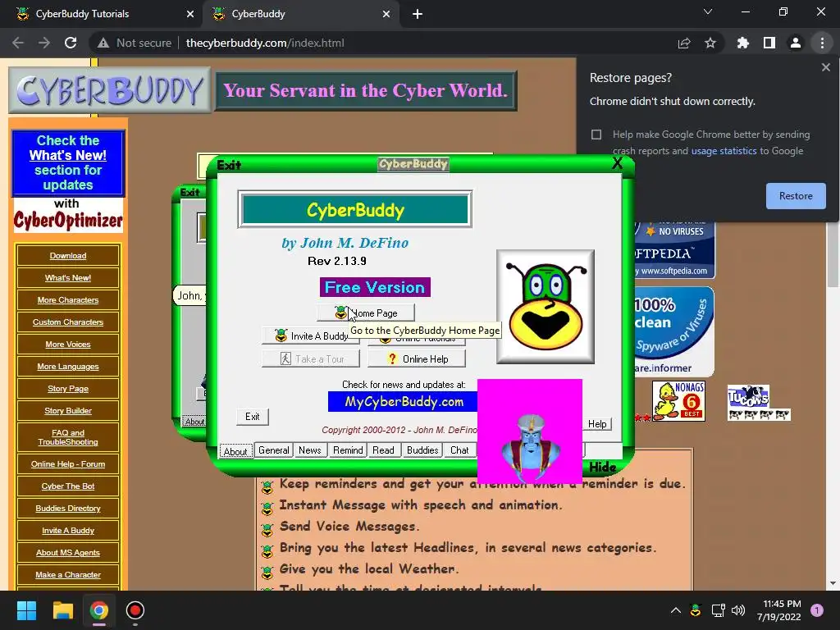Screen dimensions: 840x630
Task: Open the Make a Character sidebar link
Action: (68, 575)
